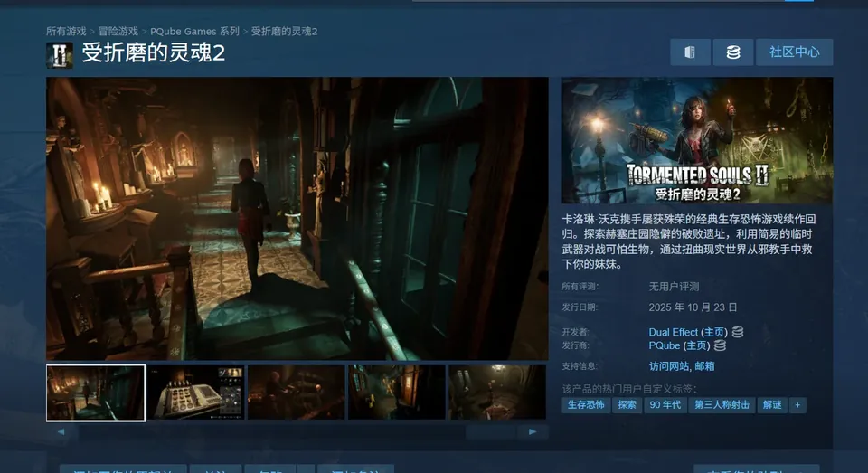Click the 无用户评测 review text
Screen dimensions: 868x473
tap(674, 287)
